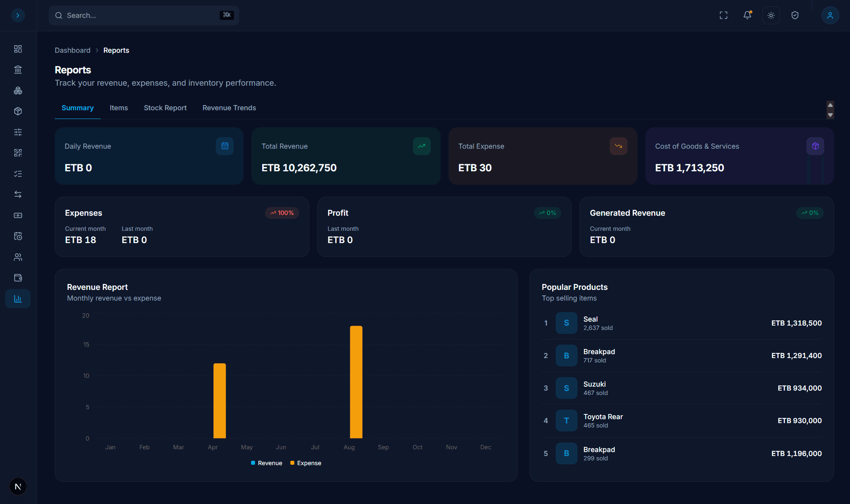Open the dashboard grid icon in sidebar
Viewport: 850px width, 504px height.
[x=18, y=49]
